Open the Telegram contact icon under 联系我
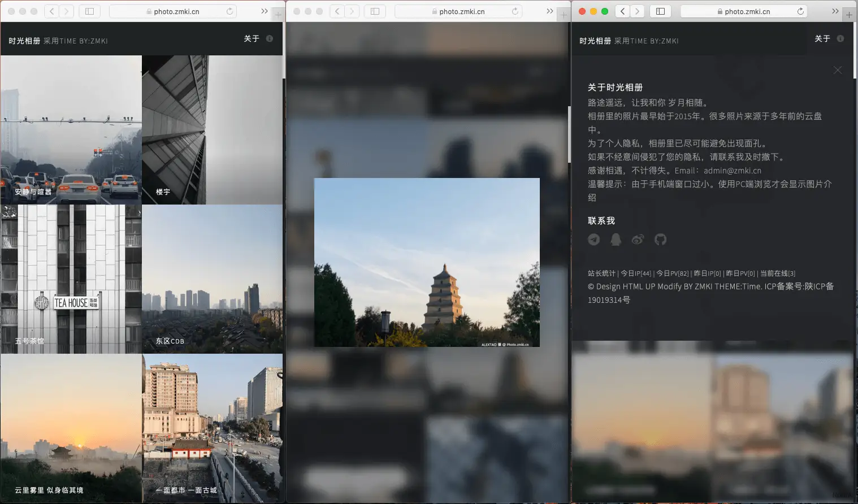The width and height of the screenshot is (858, 504). coord(593,240)
